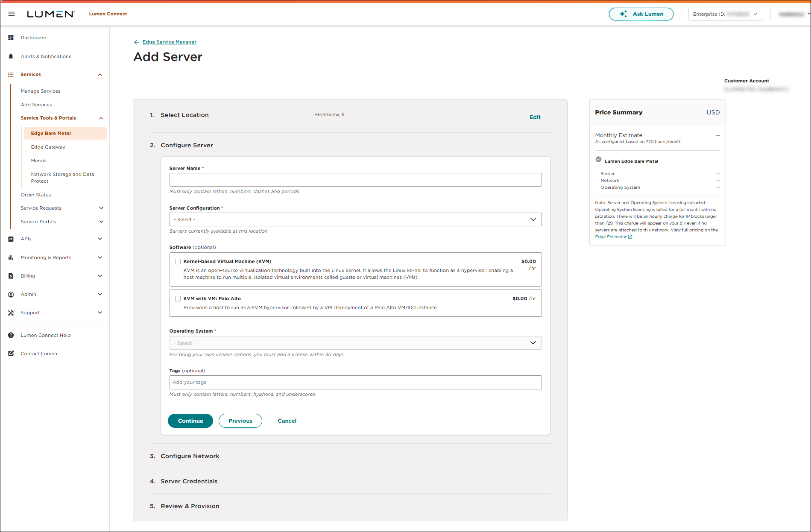Image resolution: width=811 pixels, height=532 pixels.
Task: Click the Contact Lumen edit icon
Action: [11, 354]
